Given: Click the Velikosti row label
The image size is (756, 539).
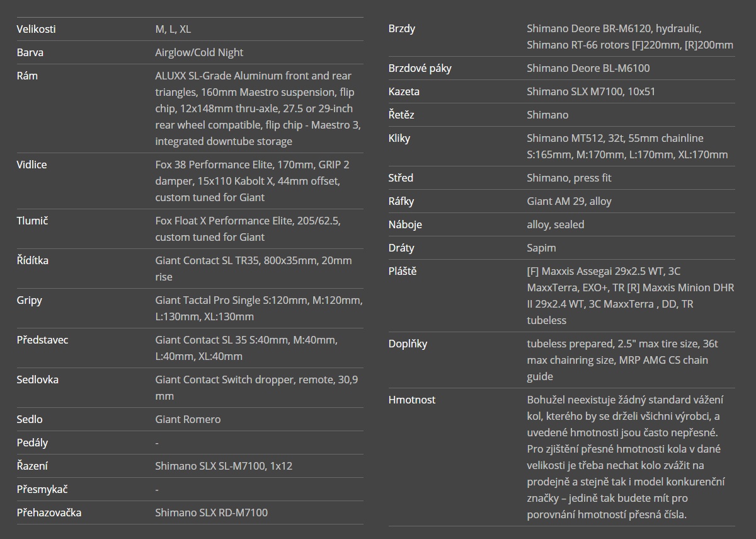Looking at the screenshot, I should coord(36,29).
